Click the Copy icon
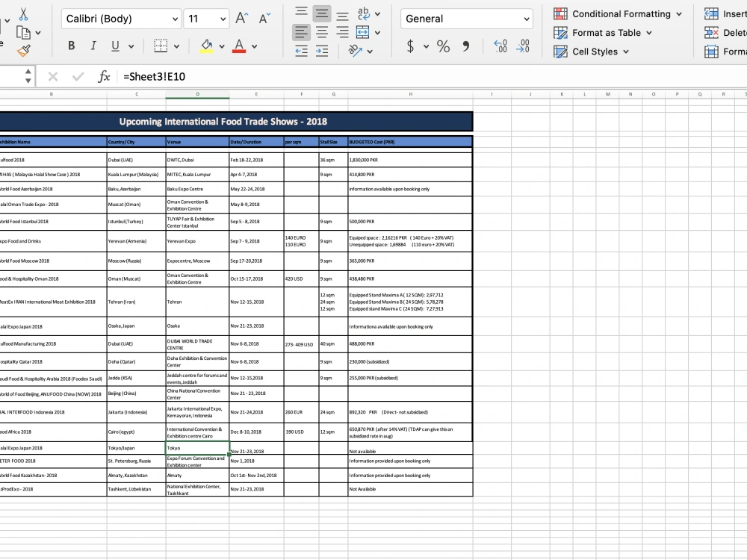 (23, 33)
